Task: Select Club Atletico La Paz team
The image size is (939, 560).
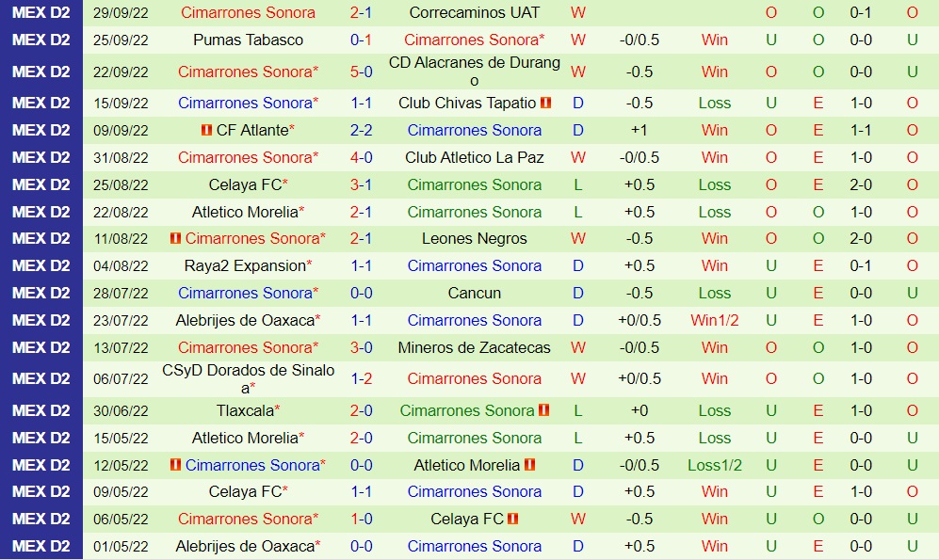Action: pos(475,158)
